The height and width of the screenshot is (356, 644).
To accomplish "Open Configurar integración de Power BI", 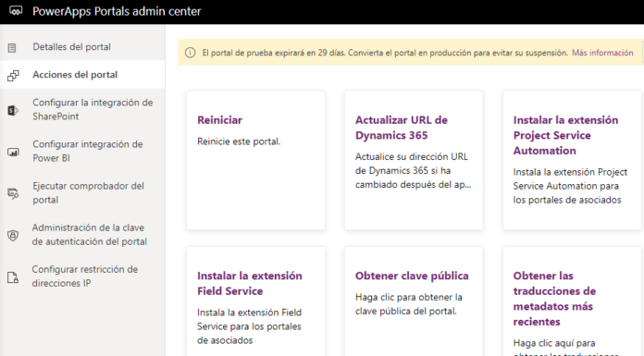I will coord(82,151).
